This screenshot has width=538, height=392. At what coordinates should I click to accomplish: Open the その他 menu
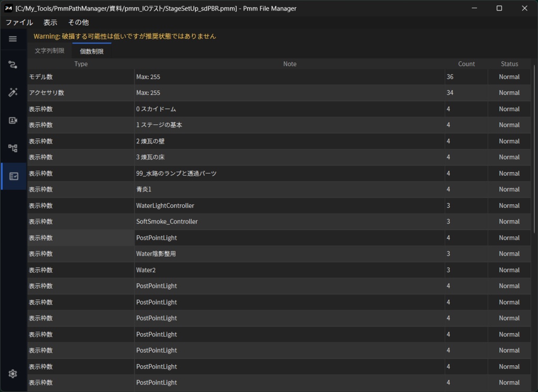(78, 23)
